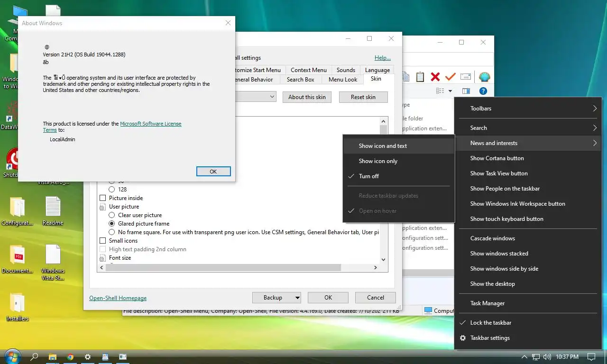Click the skin options scroll-down arrow
This screenshot has width=607, height=364.
point(383,260)
